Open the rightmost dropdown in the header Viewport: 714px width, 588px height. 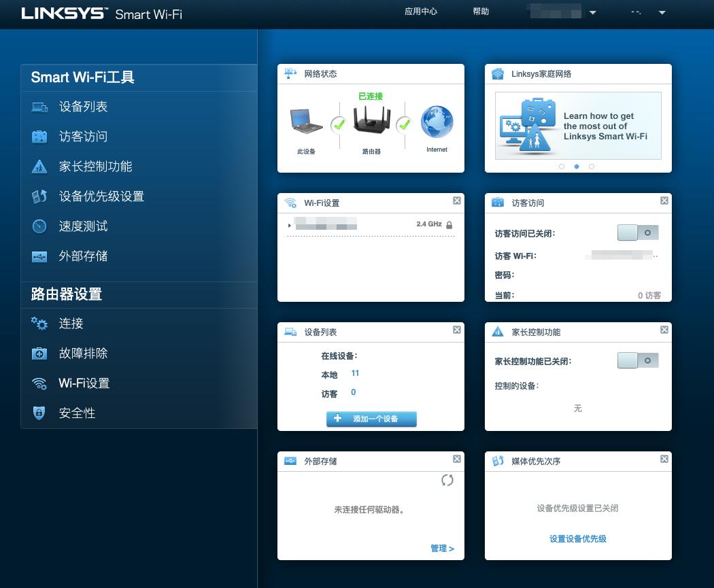point(662,12)
